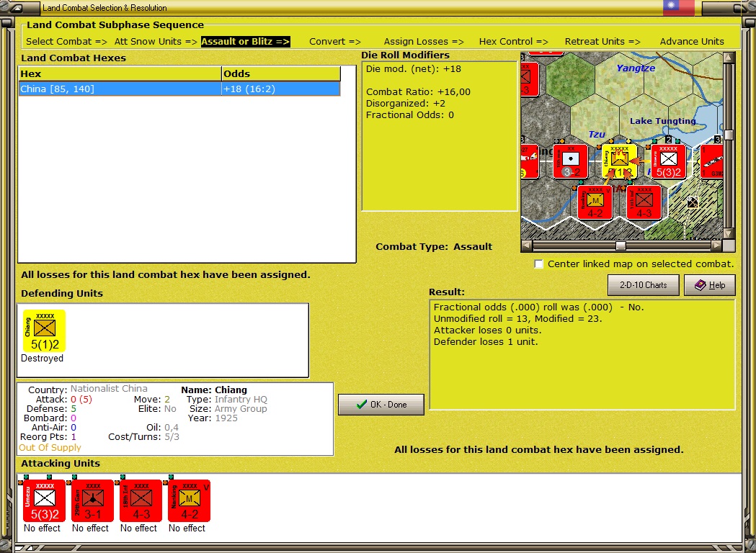
Task: Click the Disorganized: +2 modifier line
Action: pyautogui.click(x=406, y=104)
